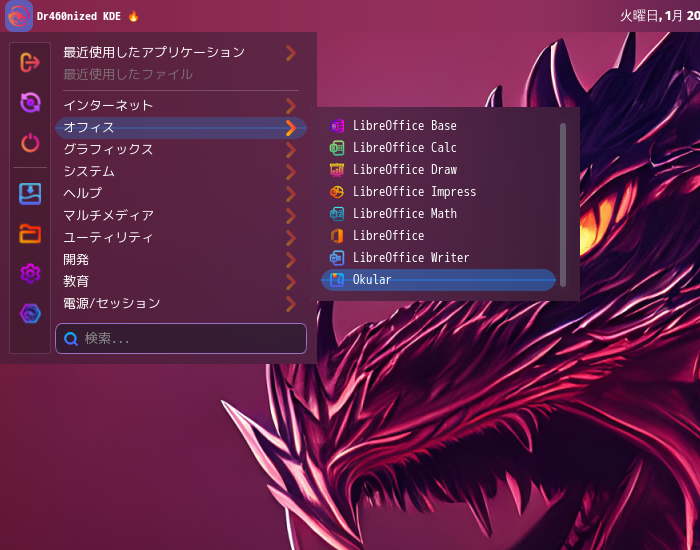700x550 pixels.
Task: Expand the 最近使用したアプリケーション submenu arrow
Action: point(291,53)
